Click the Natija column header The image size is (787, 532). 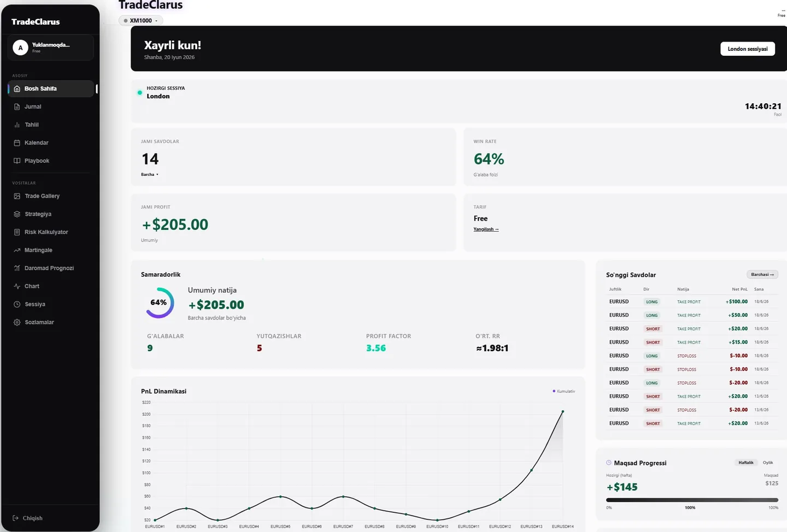coord(683,289)
